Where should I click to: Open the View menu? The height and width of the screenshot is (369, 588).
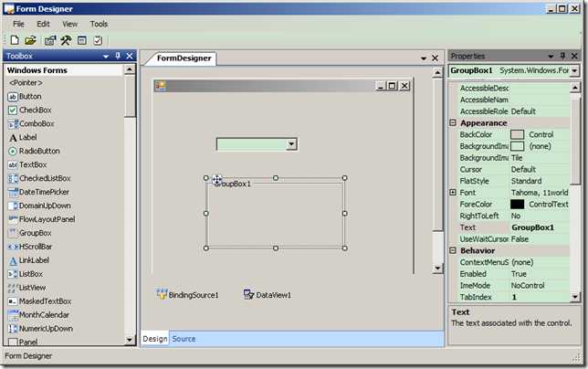click(69, 24)
